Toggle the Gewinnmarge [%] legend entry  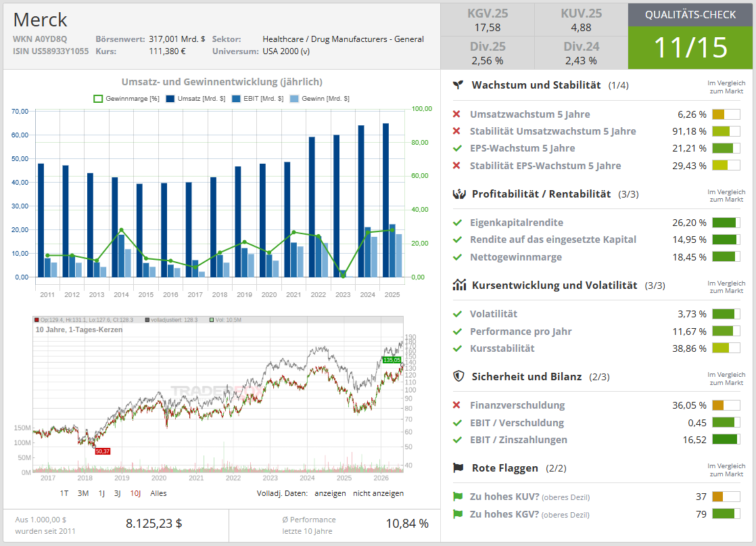pos(126,98)
